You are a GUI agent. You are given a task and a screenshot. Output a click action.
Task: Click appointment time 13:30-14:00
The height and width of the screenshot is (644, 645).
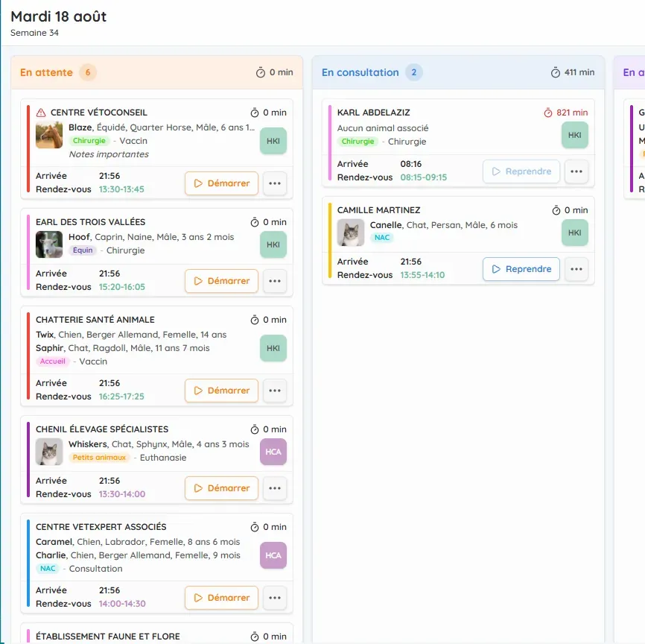[x=121, y=494]
